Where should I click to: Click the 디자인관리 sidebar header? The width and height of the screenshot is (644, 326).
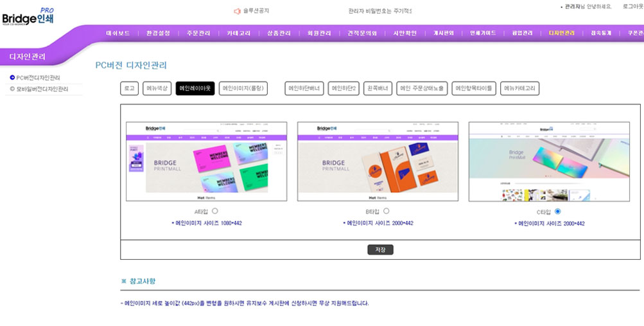point(27,57)
